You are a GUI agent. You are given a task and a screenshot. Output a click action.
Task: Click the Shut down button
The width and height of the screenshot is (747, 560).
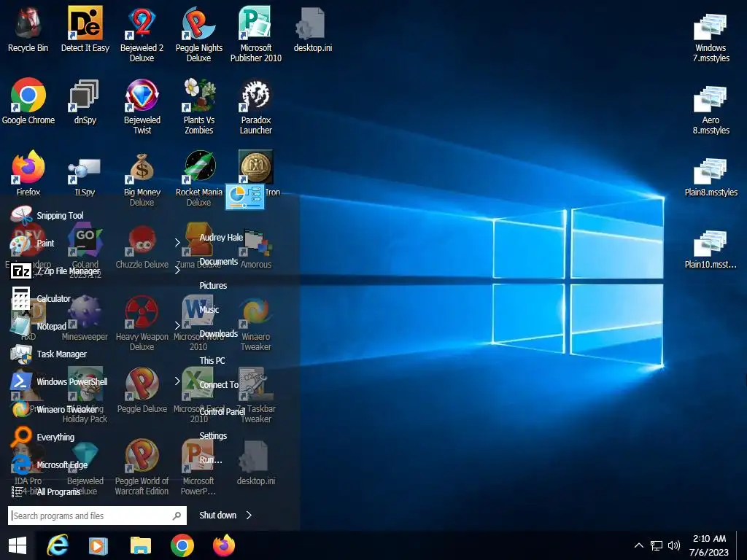click(217, 516)
